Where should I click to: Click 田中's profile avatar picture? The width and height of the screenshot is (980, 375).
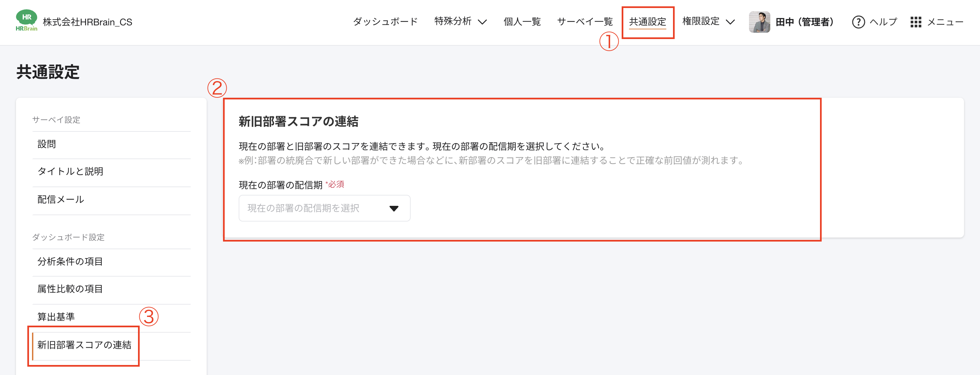click(x=759, y=22)
